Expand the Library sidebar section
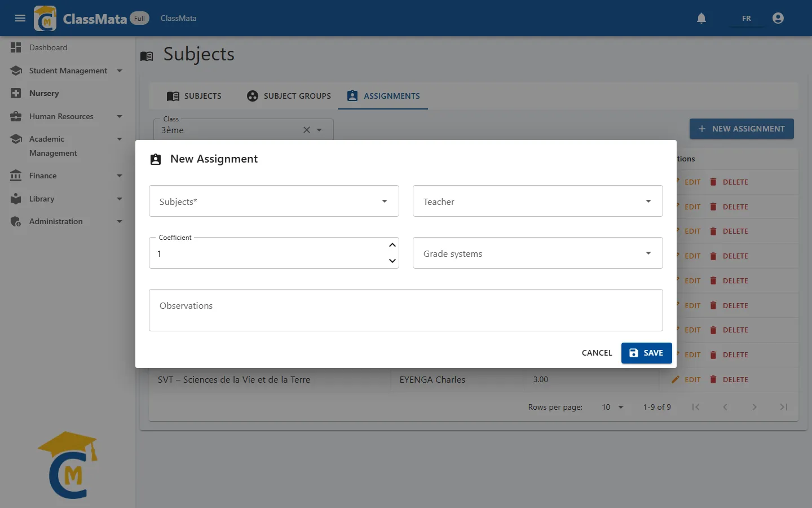Viewport: 812px width, 508px height. 120,199
